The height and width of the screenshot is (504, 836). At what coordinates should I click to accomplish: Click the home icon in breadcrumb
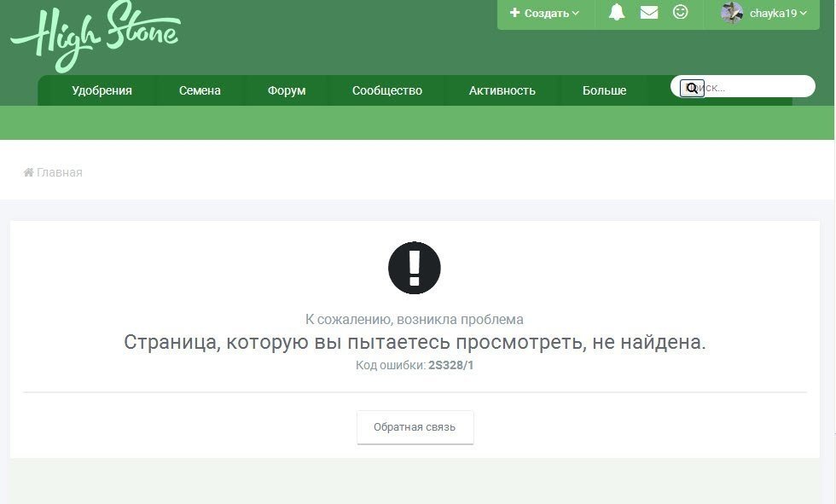pyautogui.click(x=29, y=172)
